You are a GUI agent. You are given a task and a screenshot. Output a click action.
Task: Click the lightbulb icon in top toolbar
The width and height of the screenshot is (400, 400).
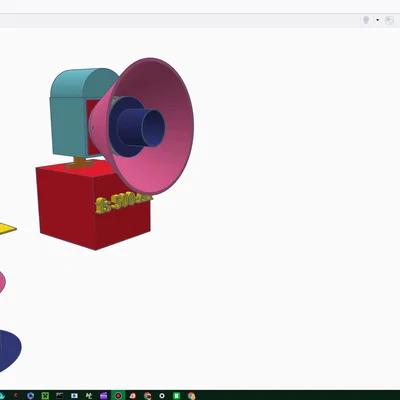(x=366, y=20)
